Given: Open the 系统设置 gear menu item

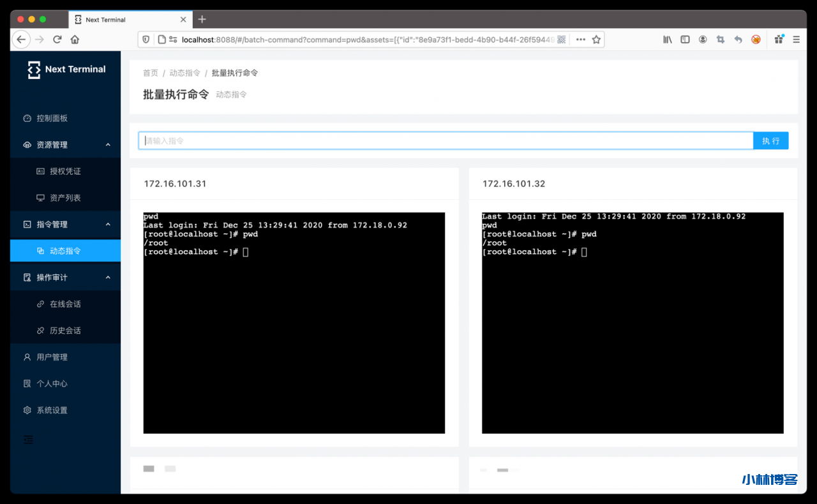Looking at the screenshot, I should point(52,410).
